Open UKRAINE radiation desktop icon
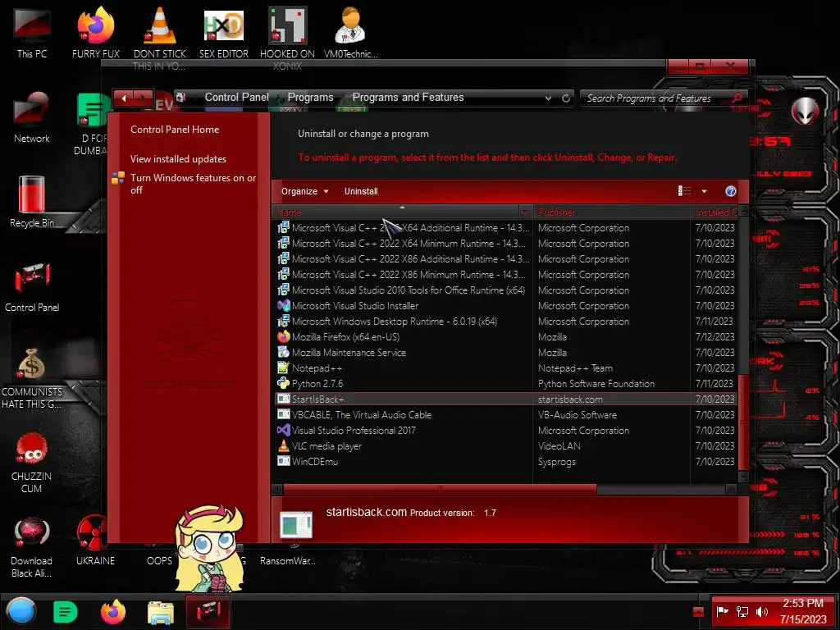This screenshot has width=840, height=630. point(95,541)
